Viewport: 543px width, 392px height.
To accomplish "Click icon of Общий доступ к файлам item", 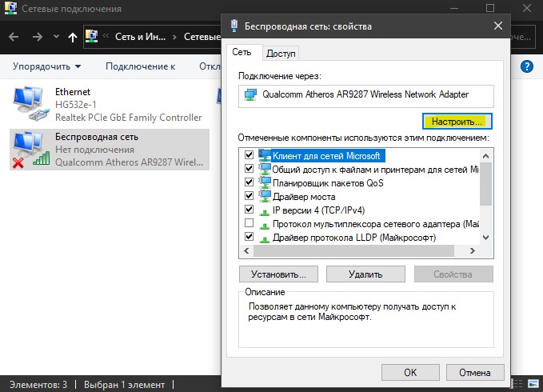I will pyautogui.click(x=265, y=170).
